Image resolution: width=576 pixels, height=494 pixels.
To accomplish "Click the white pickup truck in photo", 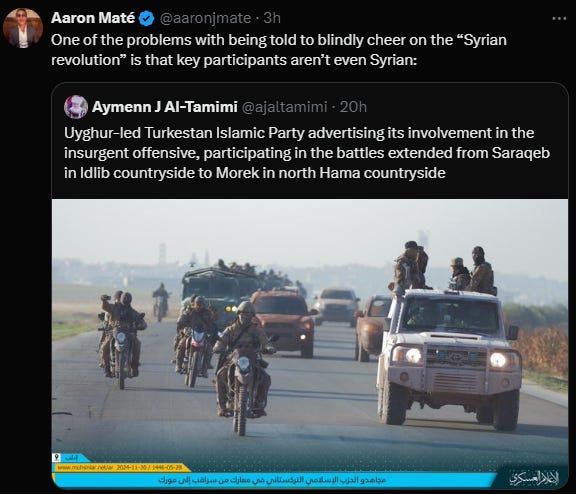I will (450, 356).
